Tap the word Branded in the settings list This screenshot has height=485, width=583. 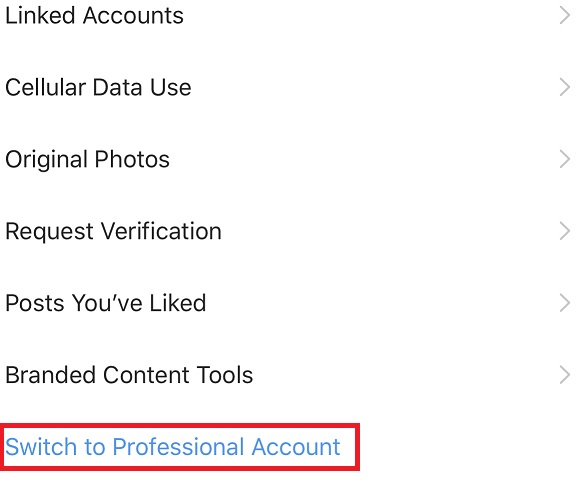coord(51,375)
